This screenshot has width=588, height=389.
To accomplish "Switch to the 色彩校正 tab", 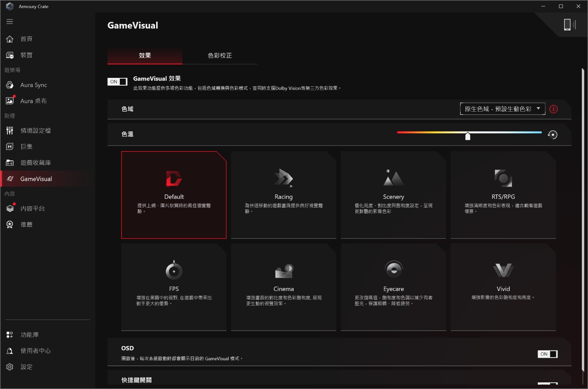I will (220, 55).
